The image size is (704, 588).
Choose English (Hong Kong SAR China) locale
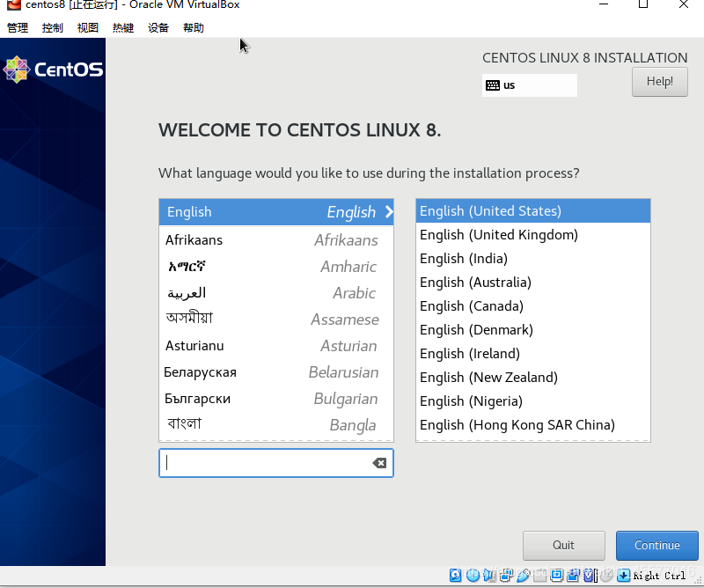[x=533, y=425]
